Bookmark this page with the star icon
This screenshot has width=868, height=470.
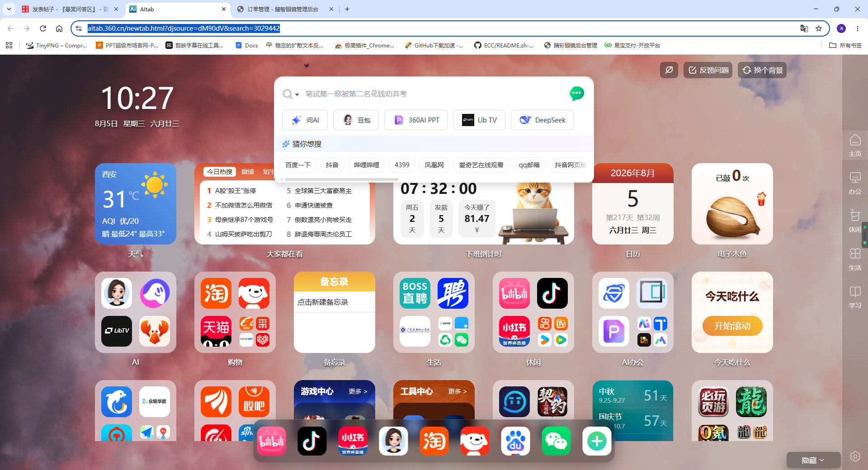pyautogui.click(x=819, y=28)
